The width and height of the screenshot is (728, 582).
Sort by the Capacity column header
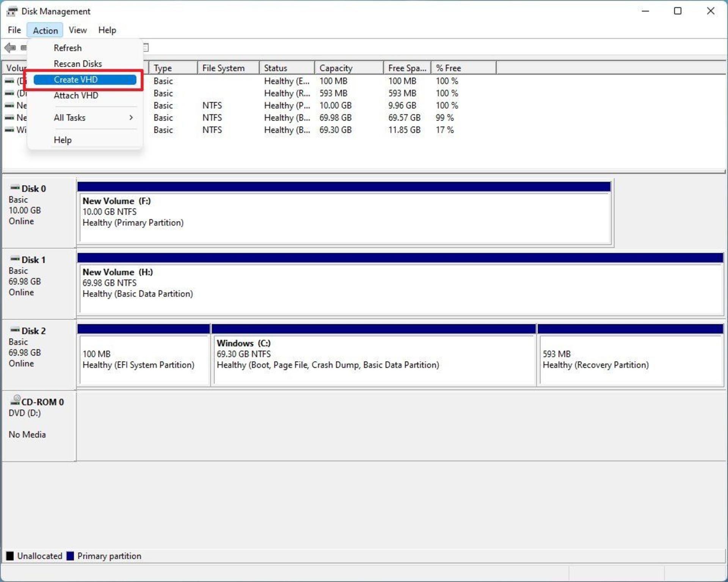click(349, 68)
